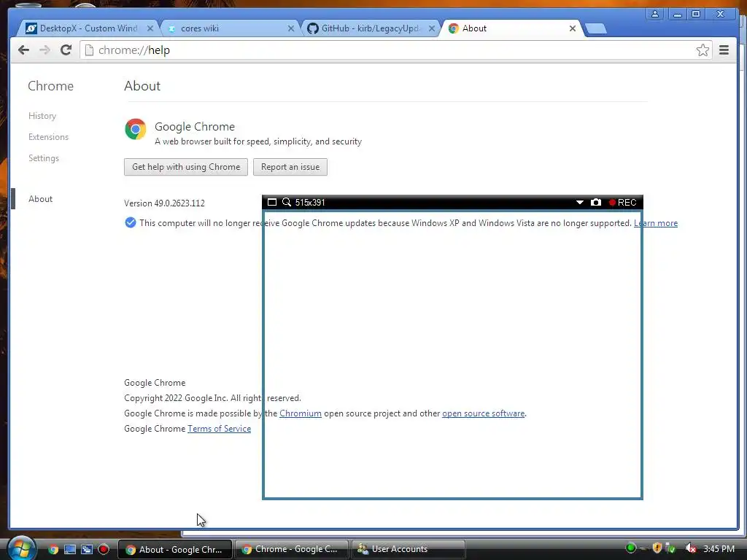Select About in the sidebar
This screenshot has height=560, width=747.
tap(41, 199)
